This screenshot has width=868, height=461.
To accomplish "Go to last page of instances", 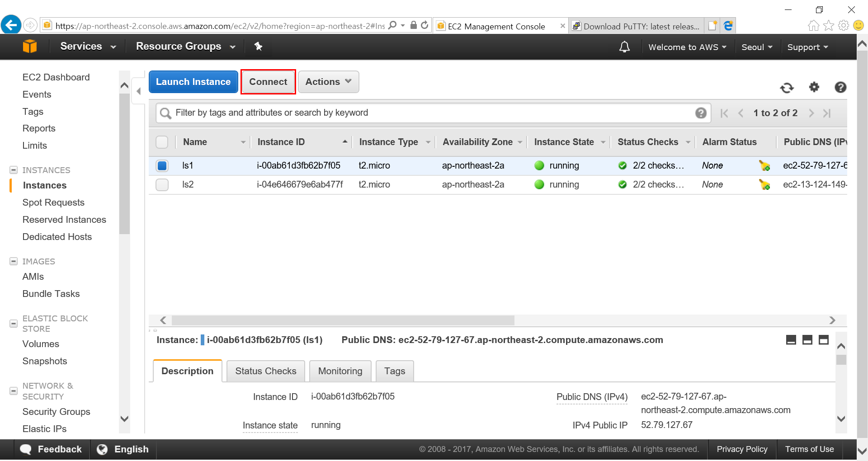I will (827, 113).
